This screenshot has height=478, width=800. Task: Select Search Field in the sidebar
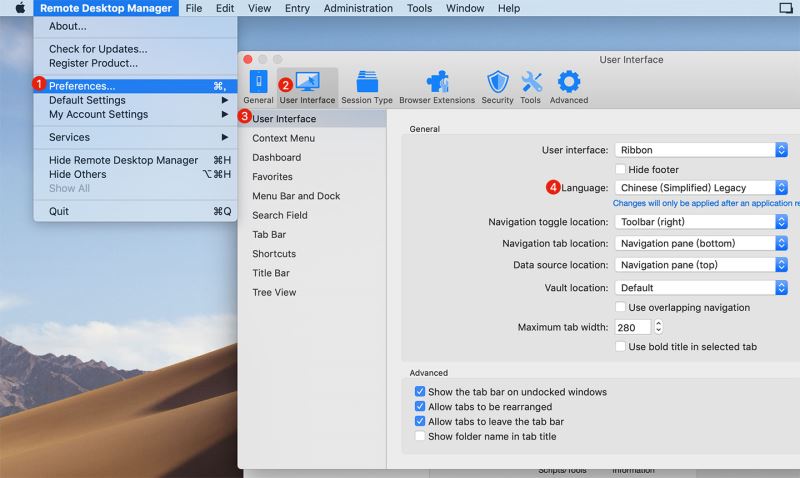point(312,215)
